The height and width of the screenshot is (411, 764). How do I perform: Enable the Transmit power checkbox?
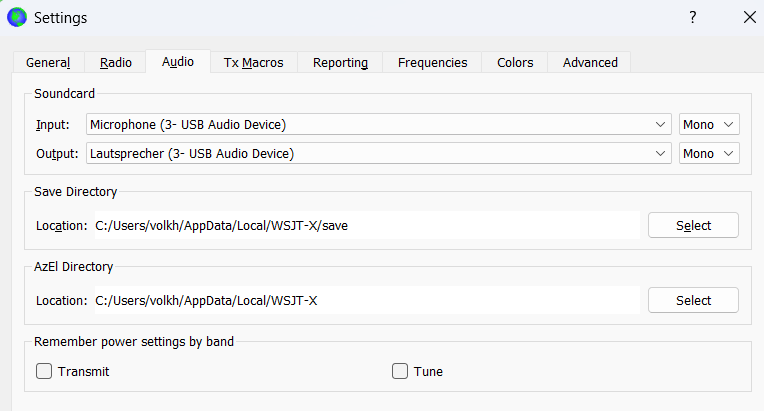click(x=44, y=371)
